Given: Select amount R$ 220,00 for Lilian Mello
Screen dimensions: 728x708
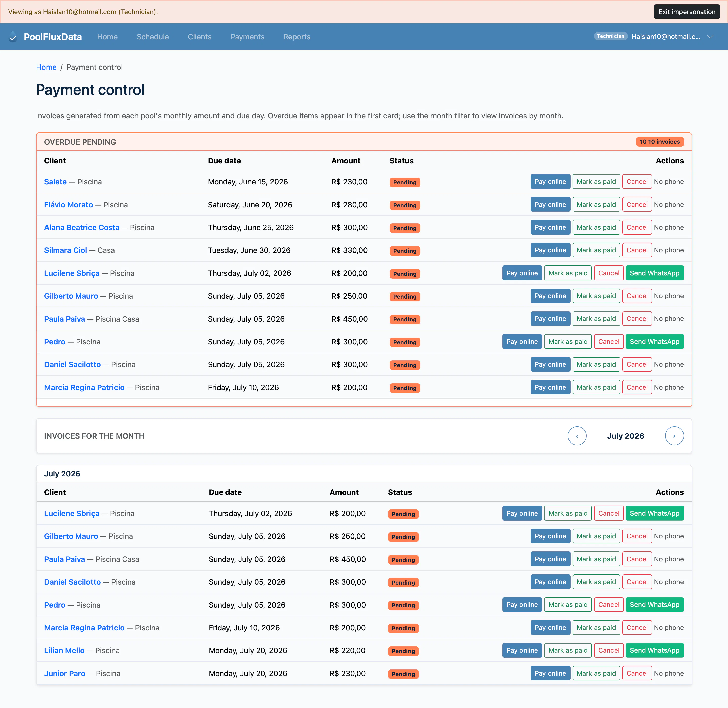Looking at the screenshot, I should point(347,651).
